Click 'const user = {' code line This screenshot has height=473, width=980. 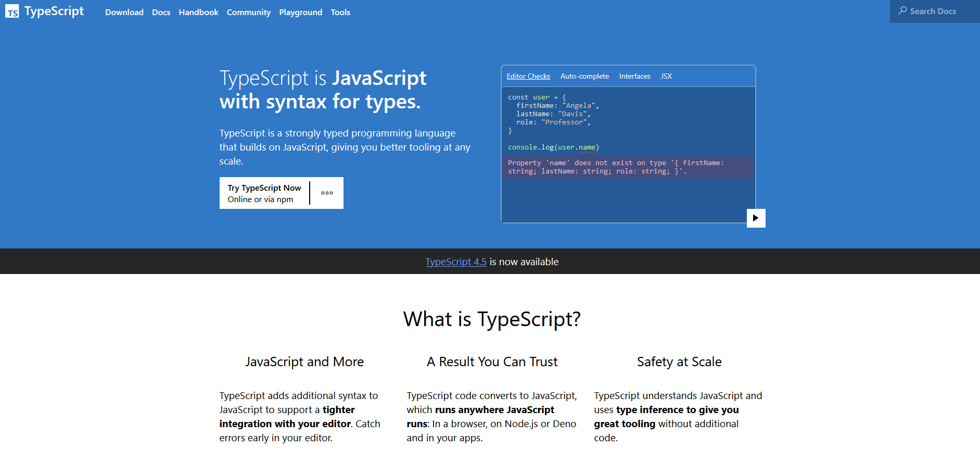pos(537,97)
